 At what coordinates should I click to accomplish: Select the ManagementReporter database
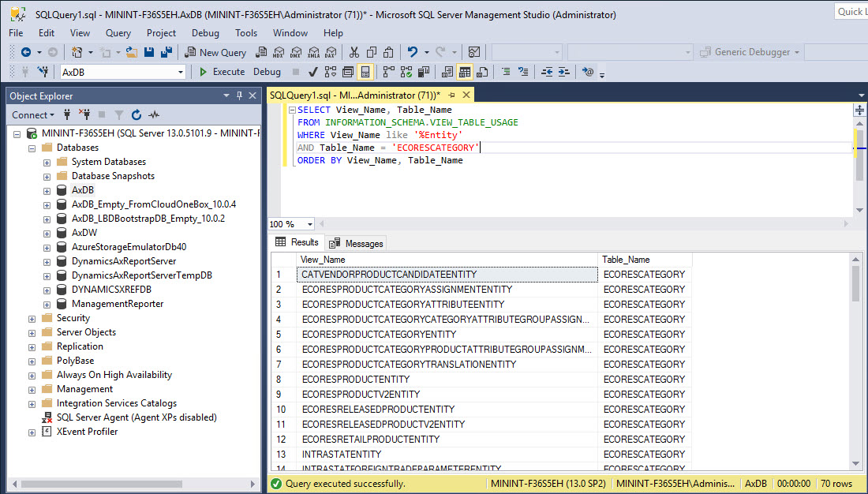click(x=118, y=304)
